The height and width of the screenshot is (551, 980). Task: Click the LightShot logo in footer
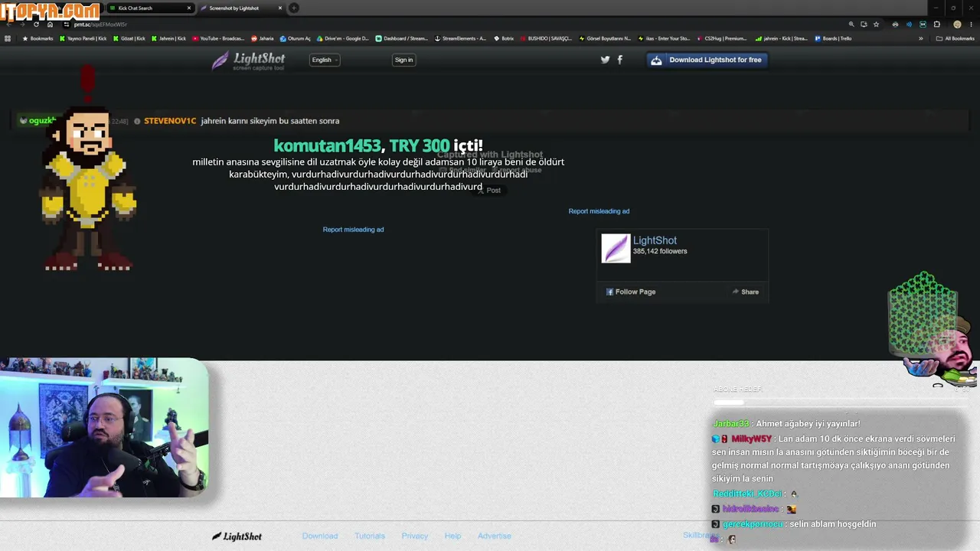[x=237, y=536]
